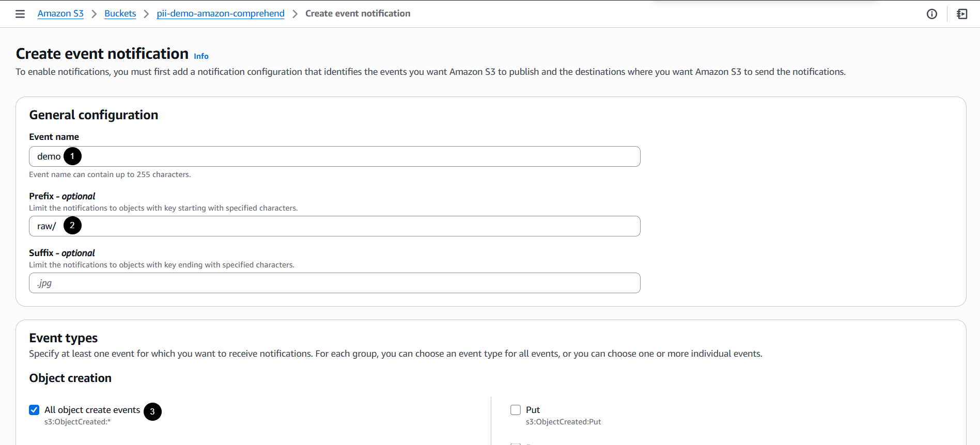
Task: Click the Prefix field containing raw/
Action: tap(310, 226)
